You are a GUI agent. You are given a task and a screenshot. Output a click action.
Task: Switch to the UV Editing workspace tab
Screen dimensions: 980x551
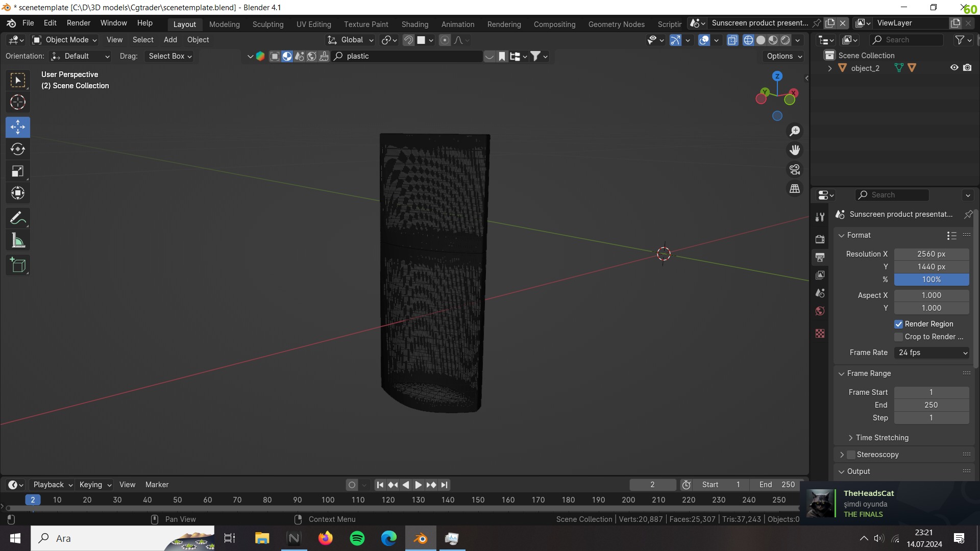coord(313,24)
